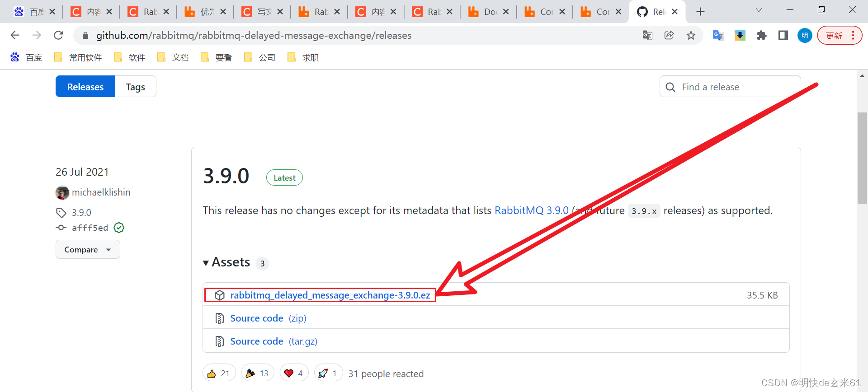The width and height of the screenshot is (868, 392).
Task: Bookmark this page with the star
Action: tap(691, 35)
